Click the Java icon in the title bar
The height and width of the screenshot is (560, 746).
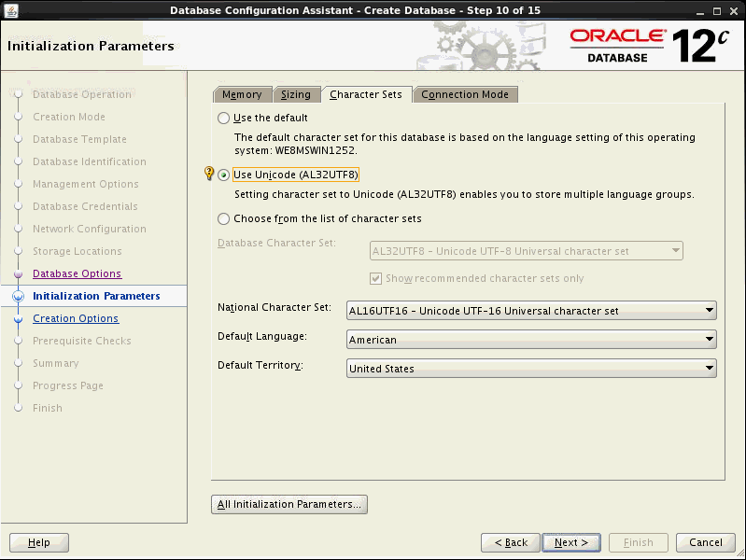tap(10, 10)
